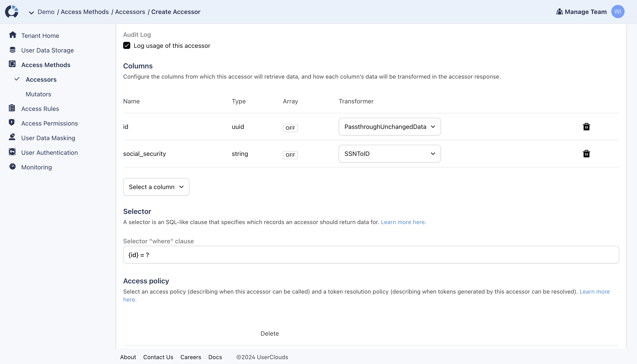Expand the PassthroughUnchangedData transformer dropdown

(x=390, y=126)
